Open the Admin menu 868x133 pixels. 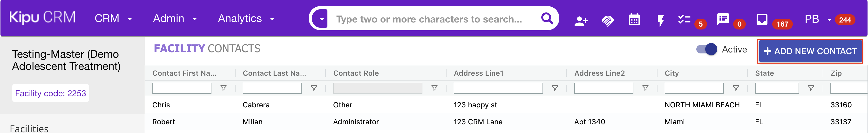click(175, 19)
